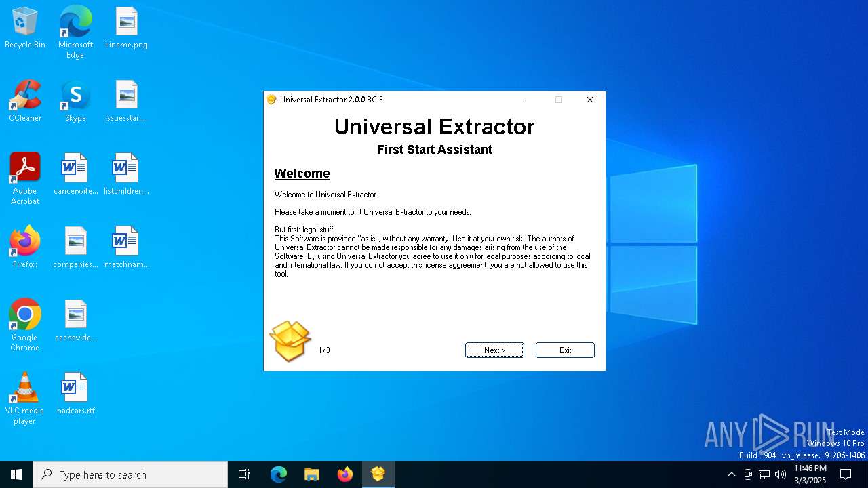868x488 pixels.
Task: Click the Exit button in the assistant
Action: coord(565,350)
